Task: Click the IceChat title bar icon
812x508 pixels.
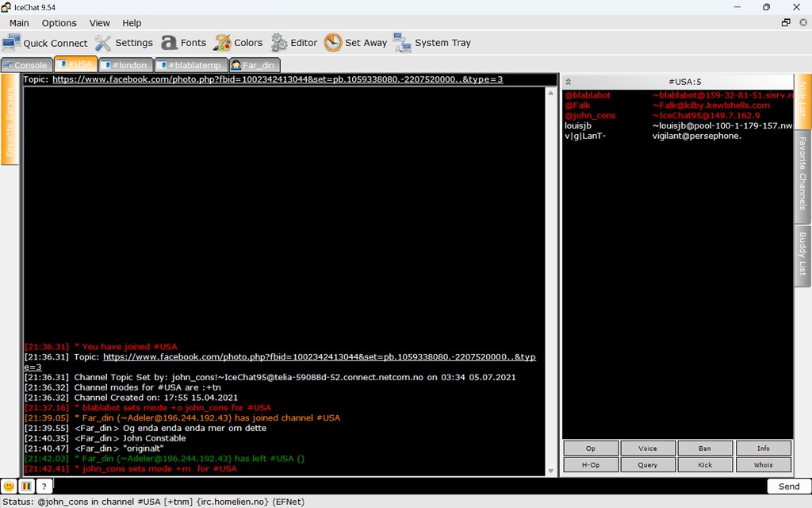Action: 6,7
